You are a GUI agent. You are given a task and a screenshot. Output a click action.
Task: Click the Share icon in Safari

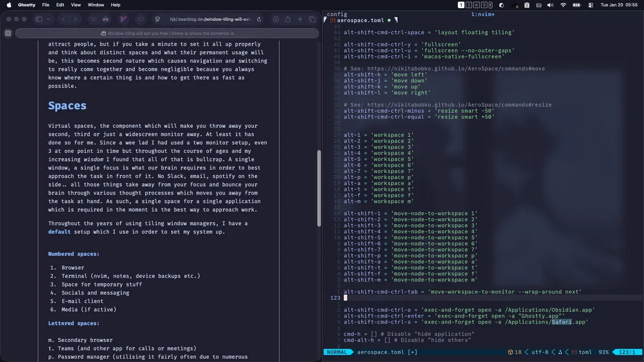[x=288, y=19]
